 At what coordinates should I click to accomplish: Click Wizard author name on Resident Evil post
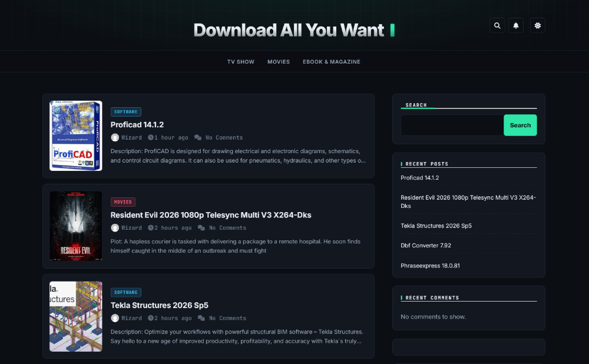(x=131, y=227)
